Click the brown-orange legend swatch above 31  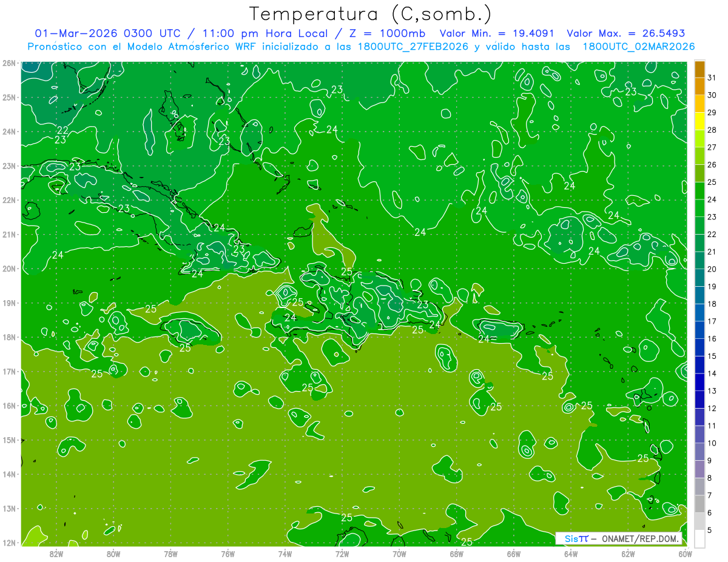point(699,70)
